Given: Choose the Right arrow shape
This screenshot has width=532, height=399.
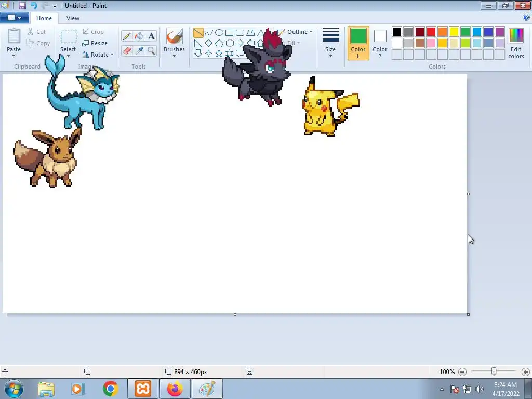Looking at the screenshot, I should pyautogui.click(x=240, y=43).
